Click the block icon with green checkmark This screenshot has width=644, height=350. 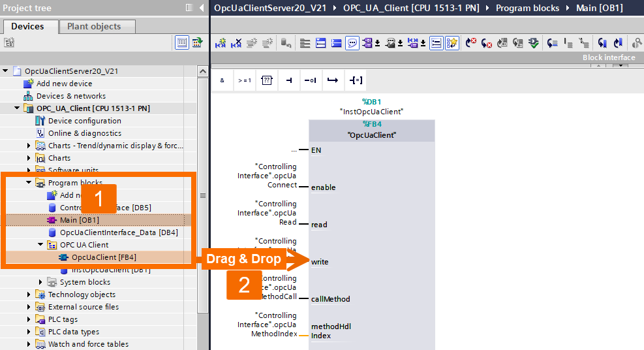(x=534, y=42)
